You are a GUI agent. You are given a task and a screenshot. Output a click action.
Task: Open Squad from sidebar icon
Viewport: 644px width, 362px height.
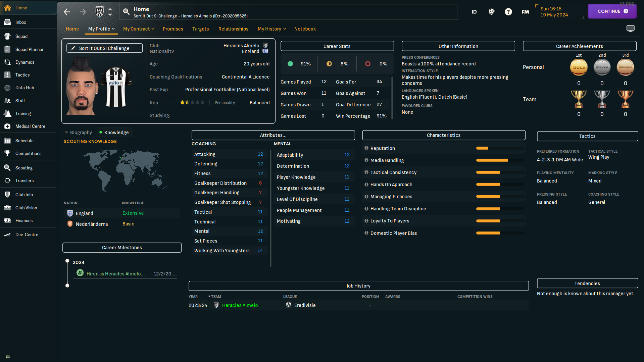coord(7,36)
